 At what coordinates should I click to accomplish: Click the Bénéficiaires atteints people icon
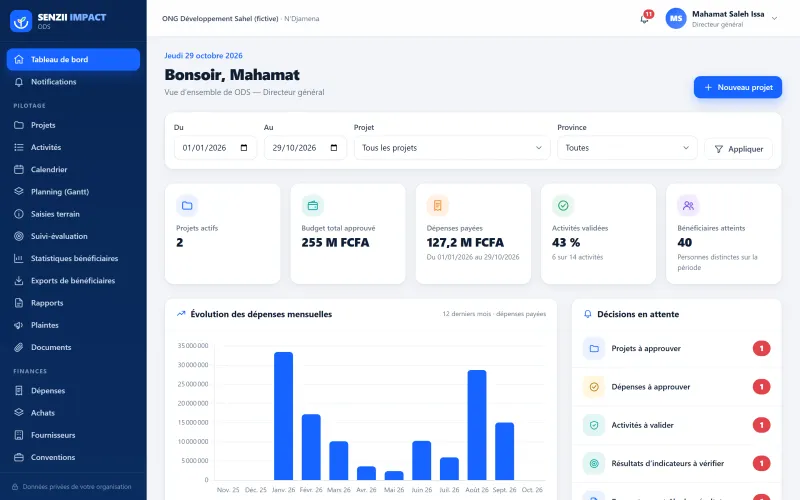688,206
